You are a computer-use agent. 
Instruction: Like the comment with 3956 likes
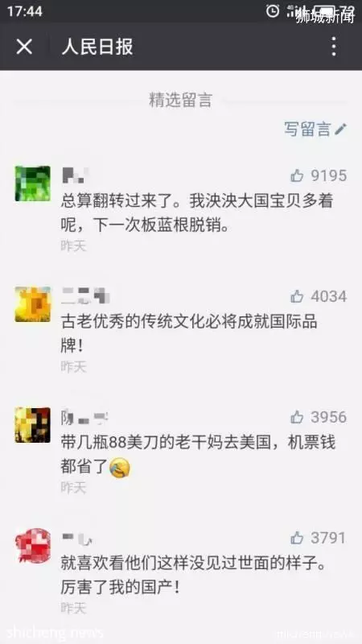[297, 417]
